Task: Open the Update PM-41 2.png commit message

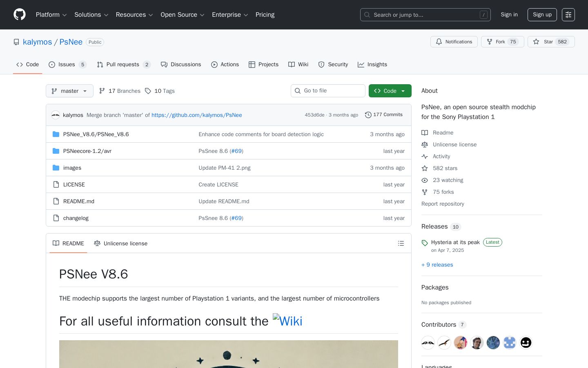Action: pyautogui.click(x=225, y=168)
